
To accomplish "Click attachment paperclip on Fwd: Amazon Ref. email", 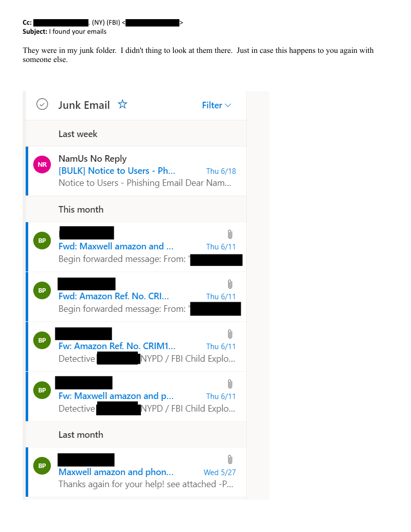I will coord(230,284).
